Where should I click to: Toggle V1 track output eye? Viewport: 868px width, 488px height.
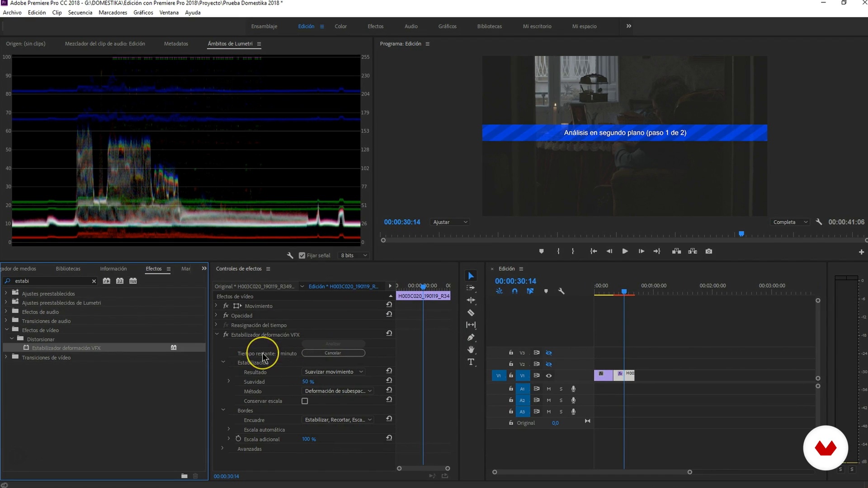tap(549, 375)
